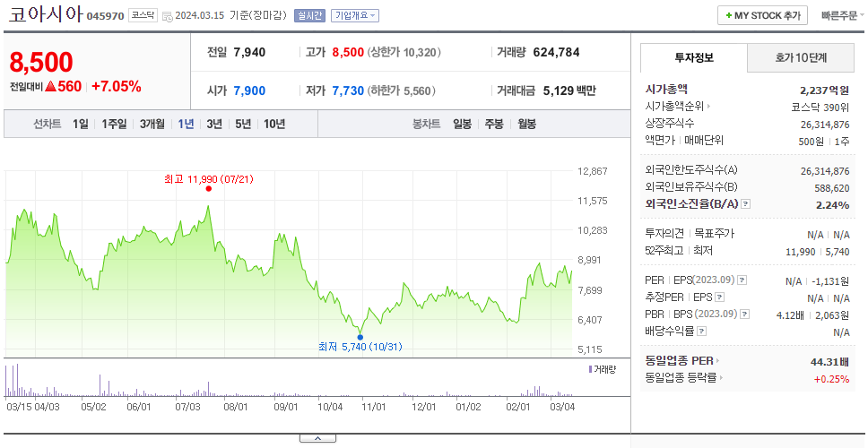Click the 52주최고 최저 value 11,990 5,740
Screen dimensions: 868x448
tap(818, 252)
